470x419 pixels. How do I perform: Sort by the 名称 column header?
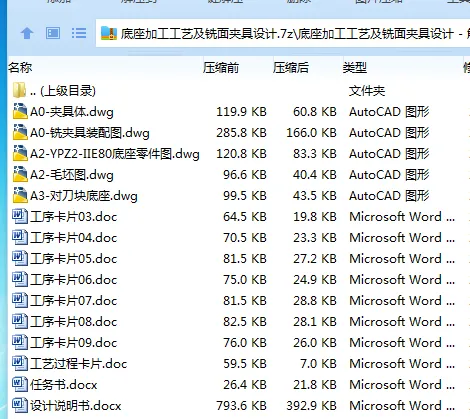20,68
